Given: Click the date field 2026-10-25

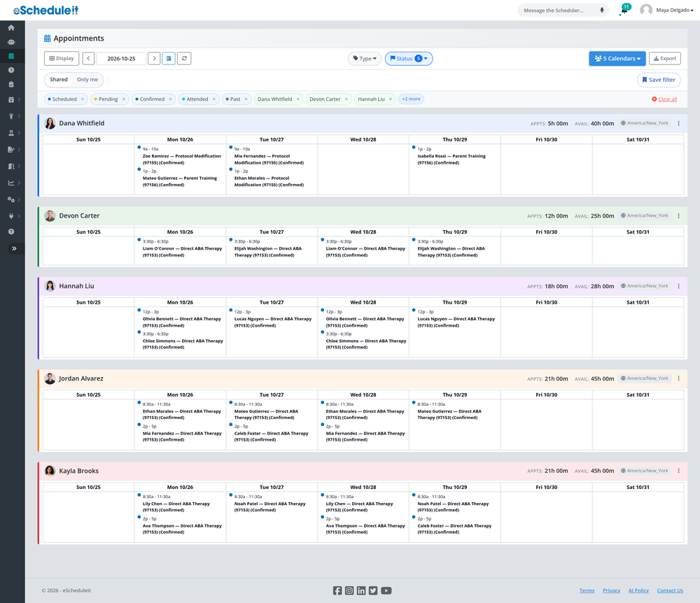Looking at the screenshot, I should 121,59.
